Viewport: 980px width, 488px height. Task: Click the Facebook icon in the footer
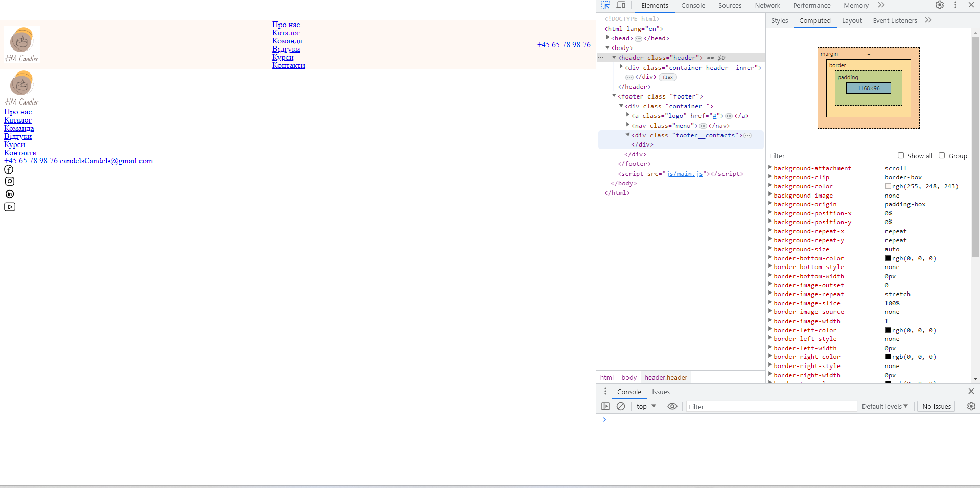point(9,169)
